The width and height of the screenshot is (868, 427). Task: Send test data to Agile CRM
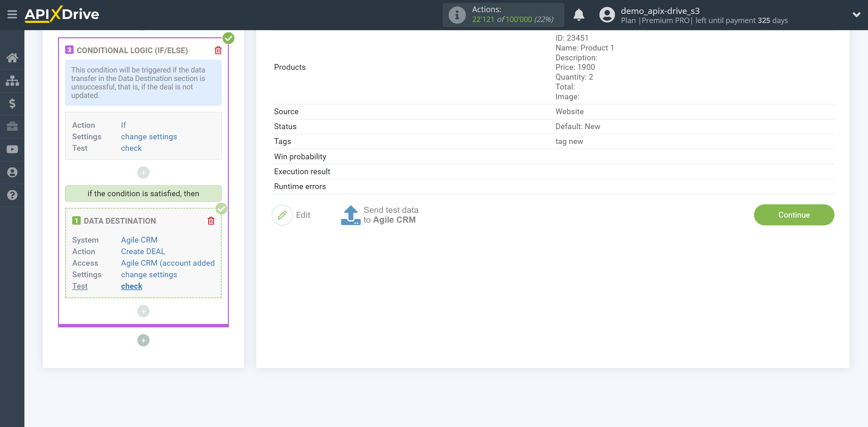tap(391, 215)
